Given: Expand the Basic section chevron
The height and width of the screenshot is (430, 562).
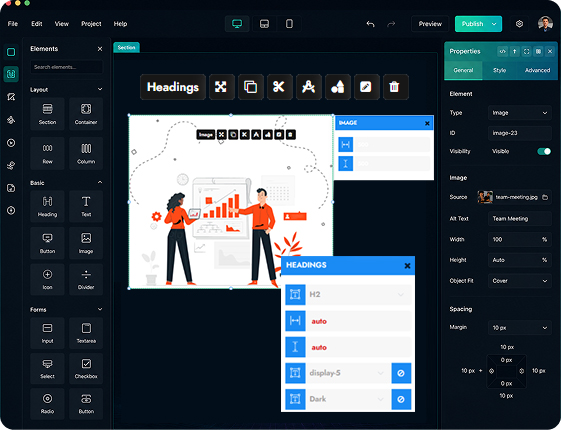Looking at the screenshot, I should click(x=100, y=182).
